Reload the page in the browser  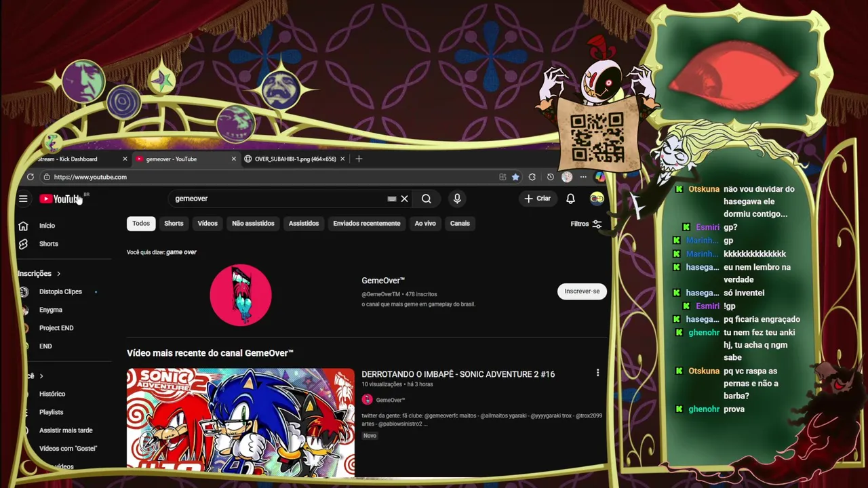coord(31,177)
